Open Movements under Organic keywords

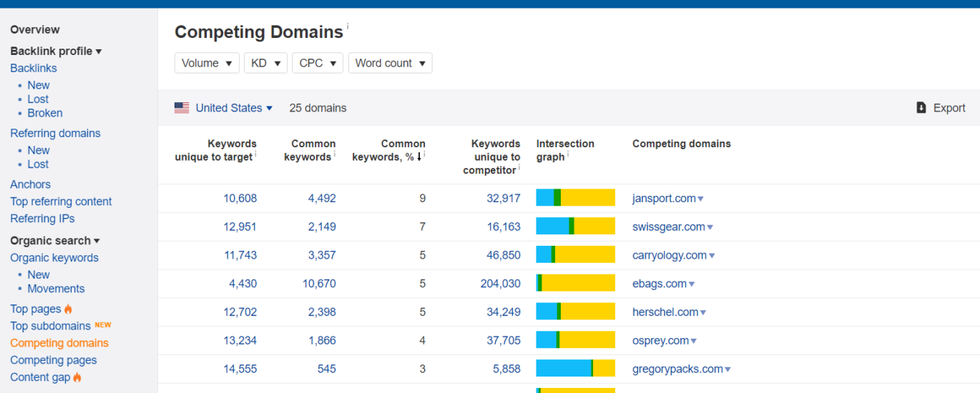(x=56, y=289)
